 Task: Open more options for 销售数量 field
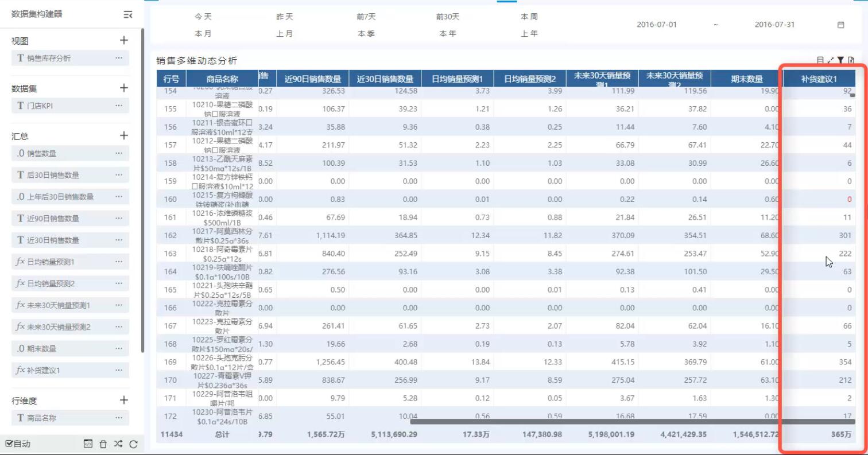coord(119,153)
